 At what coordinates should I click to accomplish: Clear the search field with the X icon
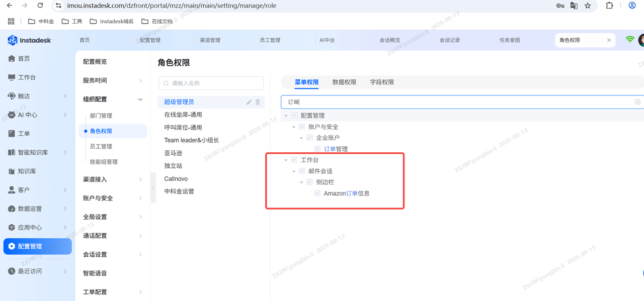(637, 102)
